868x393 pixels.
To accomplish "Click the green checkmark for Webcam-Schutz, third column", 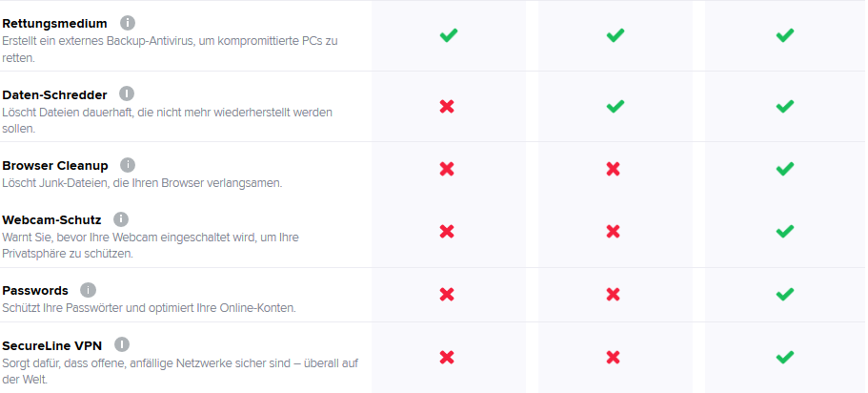I will coord(784,232).
